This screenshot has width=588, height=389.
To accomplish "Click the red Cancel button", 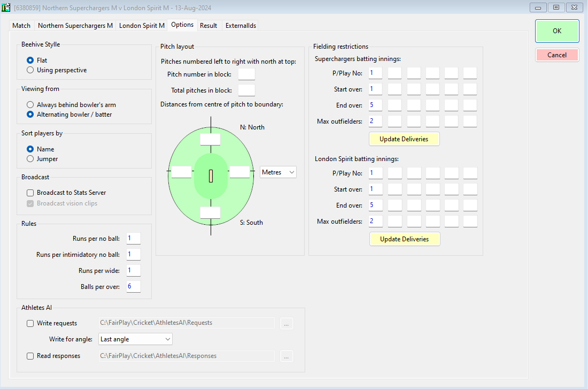I will (557, 55).
